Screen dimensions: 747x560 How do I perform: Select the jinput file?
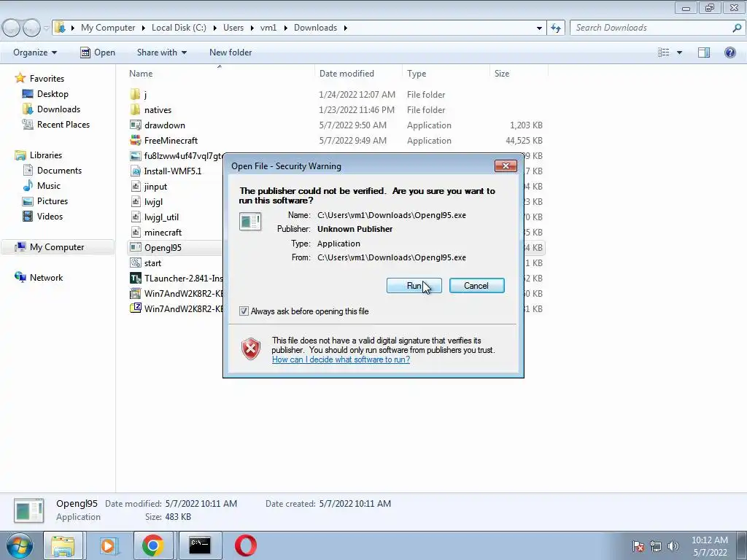tap(155, 187)
